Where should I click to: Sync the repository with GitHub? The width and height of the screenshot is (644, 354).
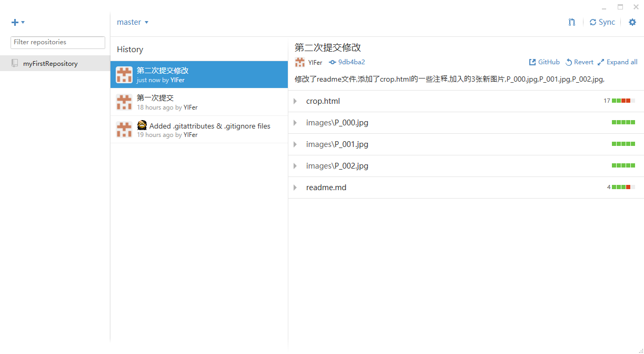coord(602,22)
